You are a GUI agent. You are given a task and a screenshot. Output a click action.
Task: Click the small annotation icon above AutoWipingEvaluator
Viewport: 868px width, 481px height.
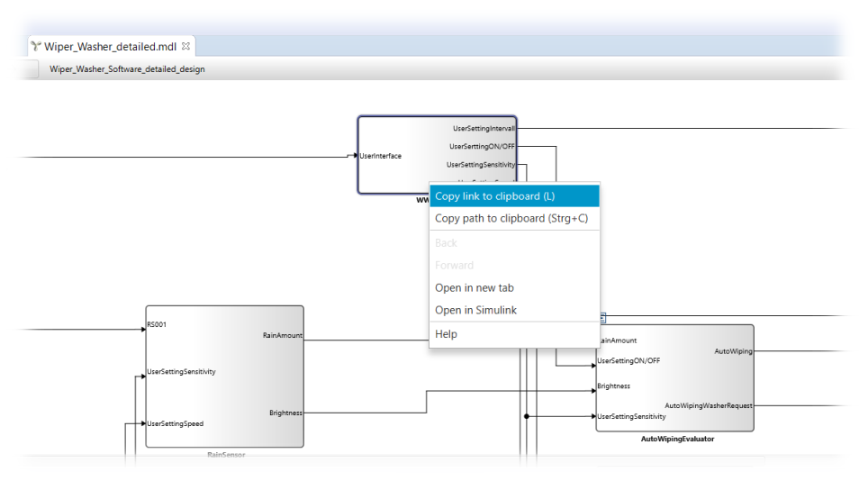pyautogui.click(x=603, y=318)
